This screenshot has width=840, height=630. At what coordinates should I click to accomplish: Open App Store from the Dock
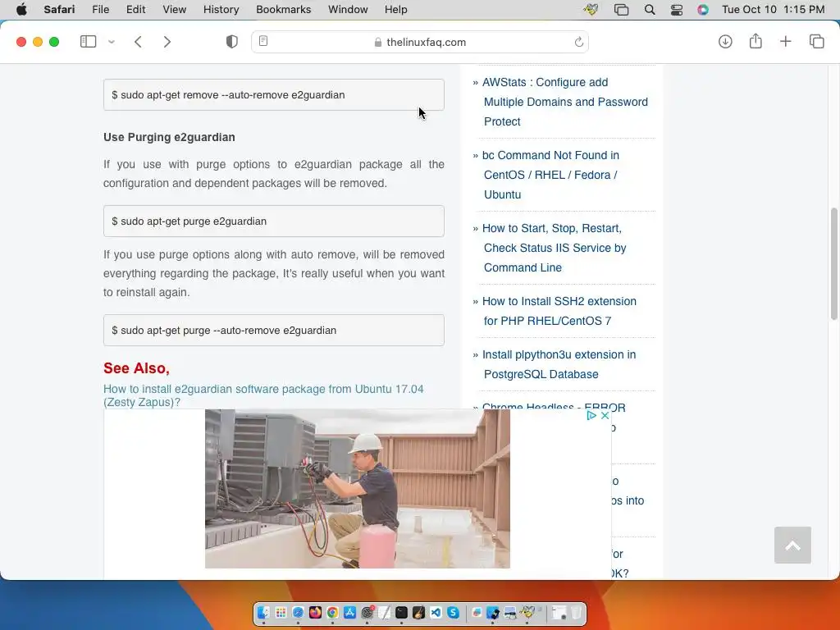coord(349,612)
